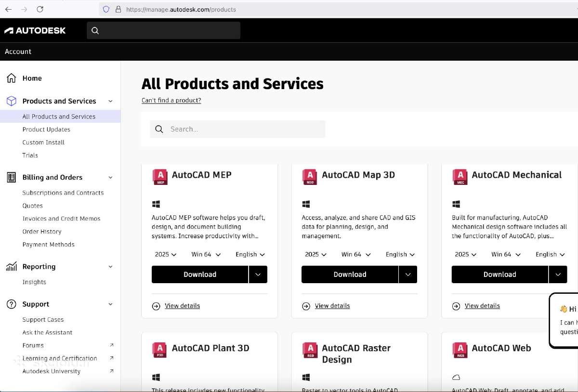Open Support Cases in sidebar
Image resolution: width=578 pixels, height=392 pixels.
click(x=43, y=320)
